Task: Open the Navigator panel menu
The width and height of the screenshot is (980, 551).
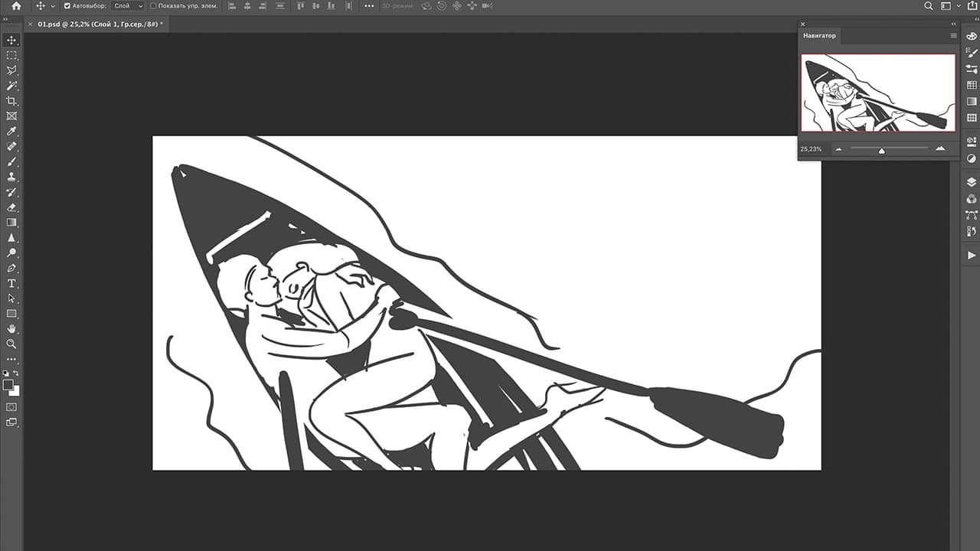Action: [953, 35]
